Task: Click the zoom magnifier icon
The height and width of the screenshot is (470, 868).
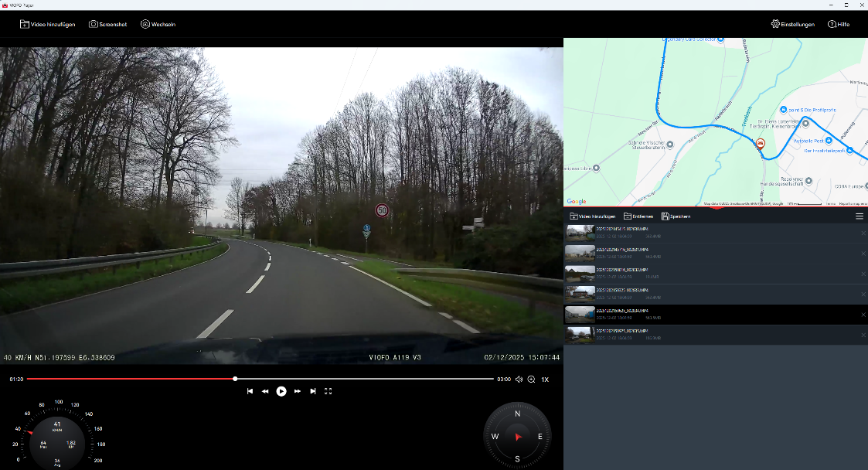Action: [531, 380]
